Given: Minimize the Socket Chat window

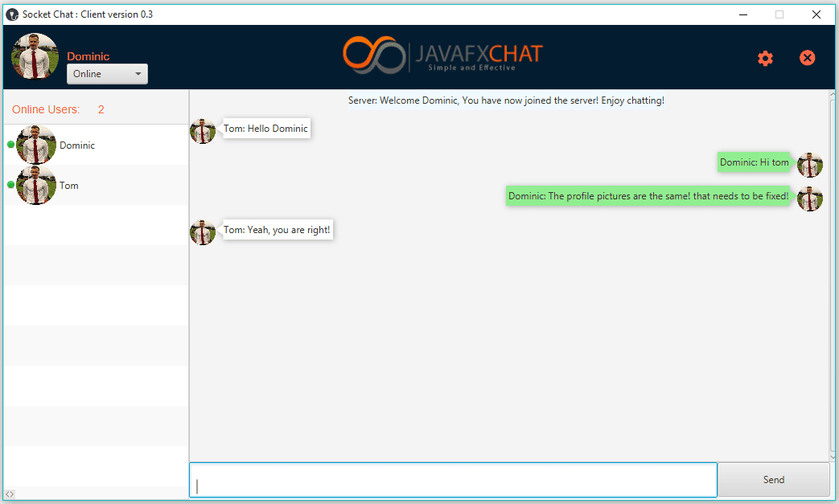Looking at the screenshot, I should [742, 14].
